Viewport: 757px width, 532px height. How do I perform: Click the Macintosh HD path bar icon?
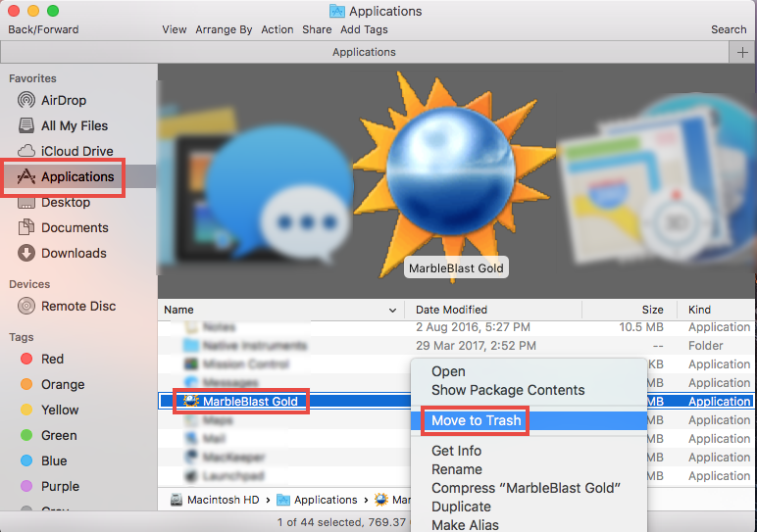pyautogui.click(x=177, y=500)
